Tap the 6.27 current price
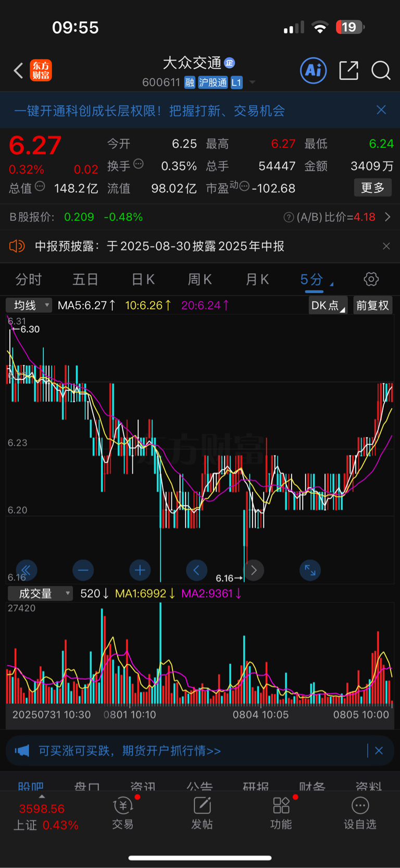The height and width of the screenshot is (868, 400). pos(35,145)
